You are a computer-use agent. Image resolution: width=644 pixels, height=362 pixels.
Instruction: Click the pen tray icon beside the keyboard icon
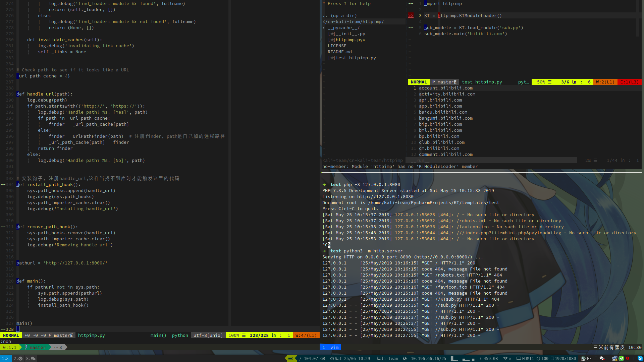click(583, 358)
